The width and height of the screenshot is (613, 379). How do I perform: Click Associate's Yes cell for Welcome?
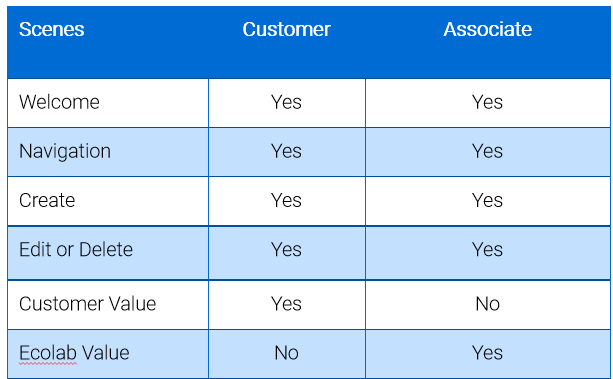488,103
